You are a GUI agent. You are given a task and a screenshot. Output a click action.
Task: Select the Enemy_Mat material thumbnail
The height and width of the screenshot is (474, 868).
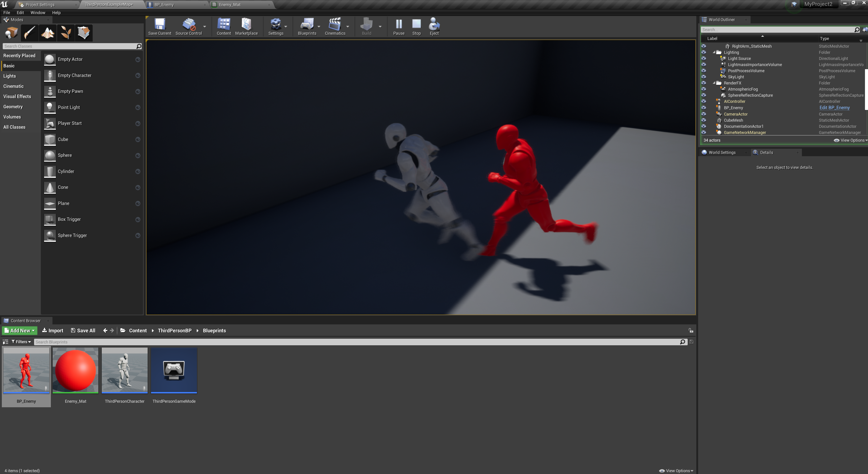click(75, 370)
